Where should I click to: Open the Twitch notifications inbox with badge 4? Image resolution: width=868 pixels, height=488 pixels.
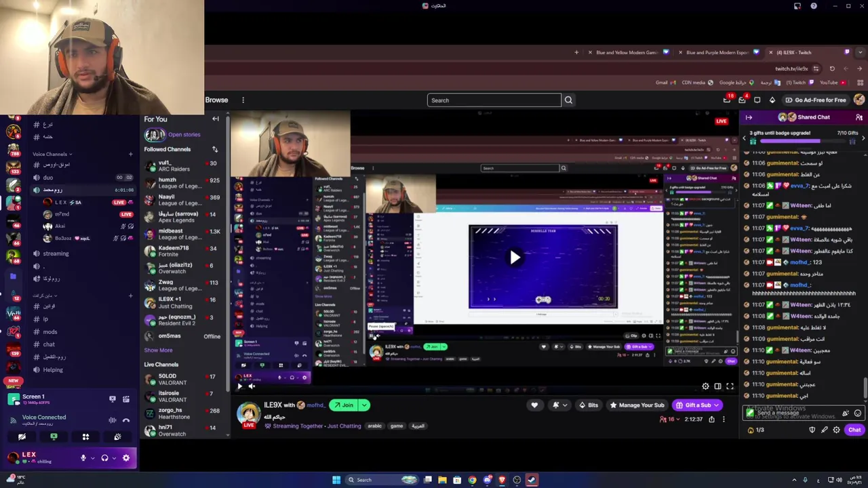(743, 100)
